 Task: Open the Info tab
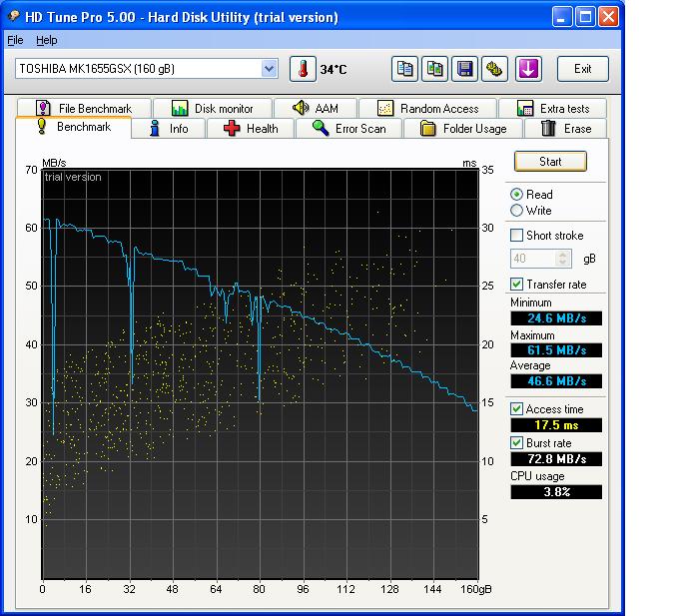click(x=169, y=129)
